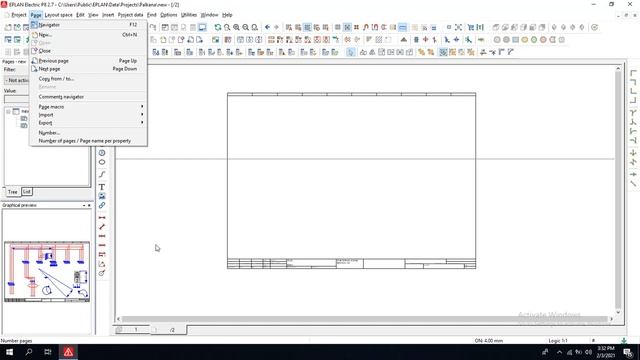Toggle the highlighted blue line toolbar button
The width and height of the screenshot is (640, 360).
(402, 27)
